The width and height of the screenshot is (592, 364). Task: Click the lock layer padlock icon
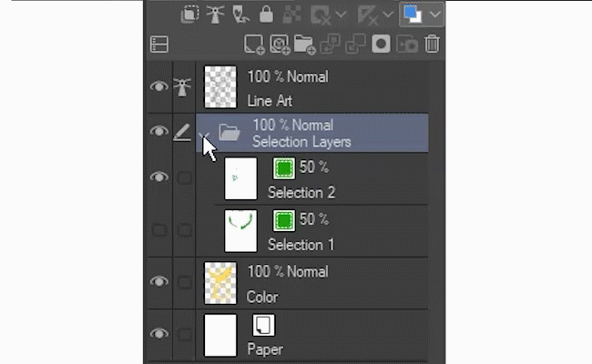coord(266,15)
